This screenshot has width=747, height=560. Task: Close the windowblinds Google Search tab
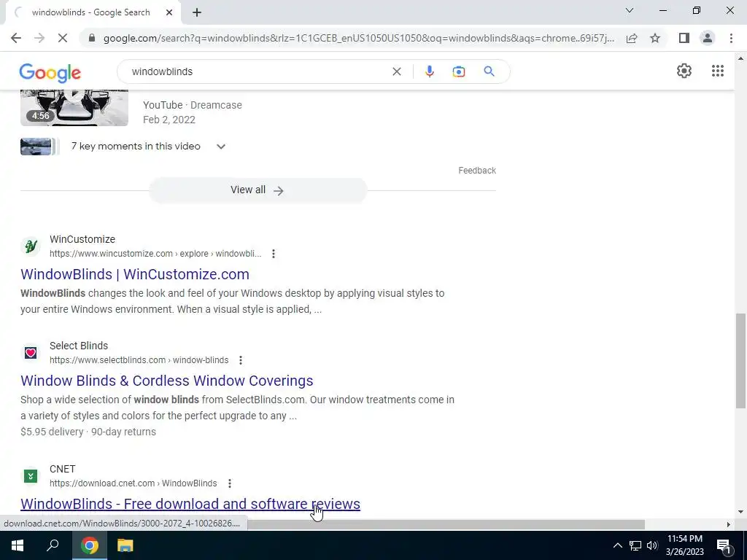(x=169, y=12)
